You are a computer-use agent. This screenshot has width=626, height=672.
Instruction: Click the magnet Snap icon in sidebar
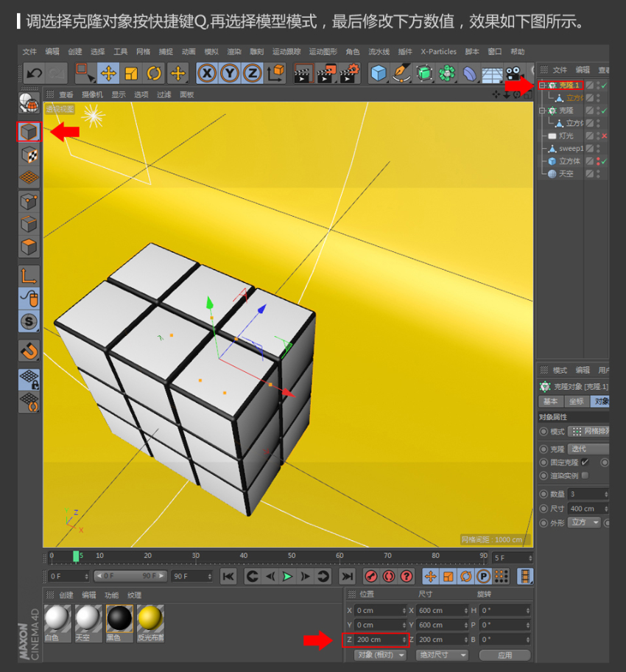pos(29,350)
